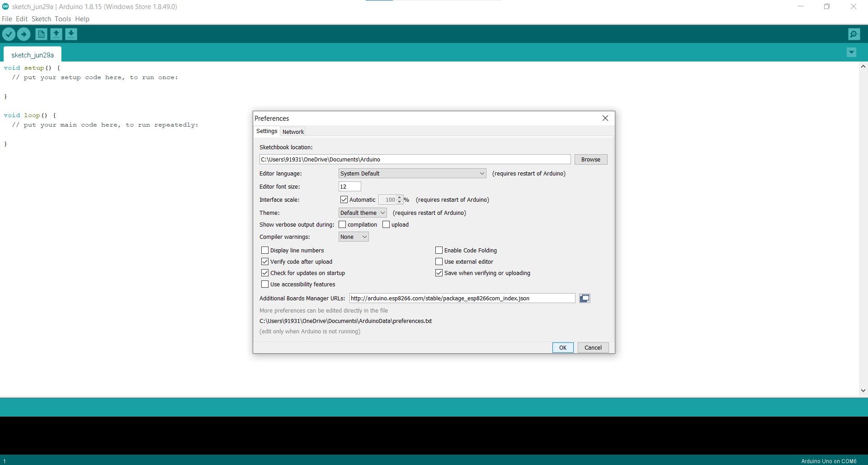The width and height of the screenshot is (868, 465).
Task: Click the 'Sketchbook location:' label
Action: [286, 147]
